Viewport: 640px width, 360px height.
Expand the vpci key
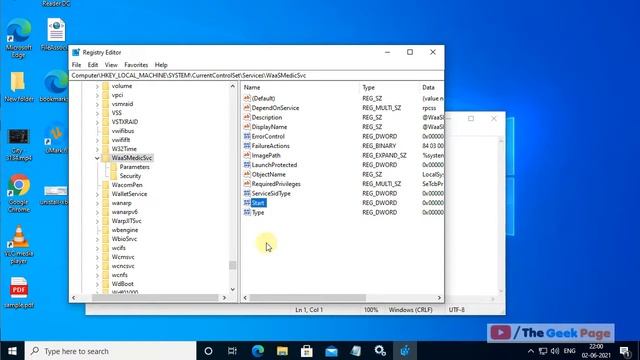pos(97,95)
